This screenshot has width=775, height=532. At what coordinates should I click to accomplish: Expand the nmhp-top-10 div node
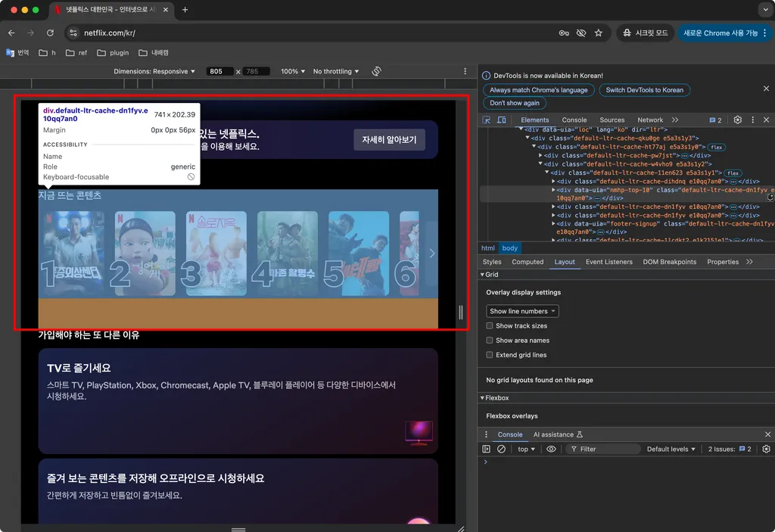[x=553, y=189]
